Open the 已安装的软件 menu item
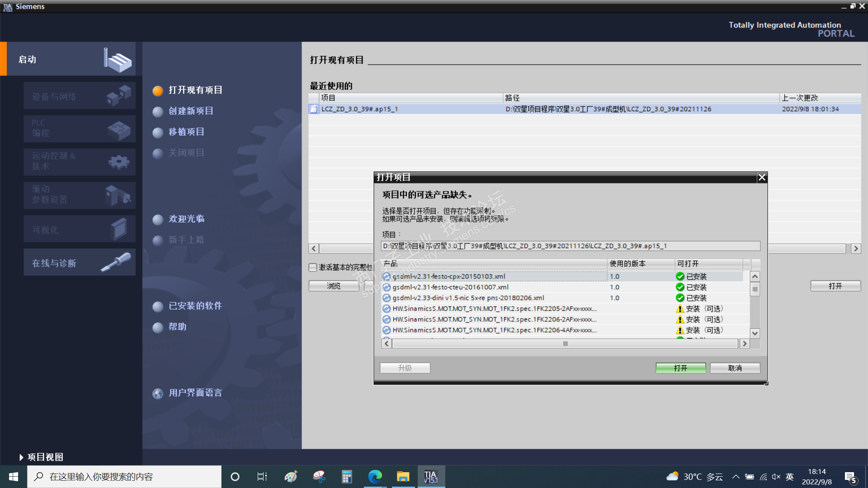Screen dimensions: 868x488 click(x=195, y=306)
